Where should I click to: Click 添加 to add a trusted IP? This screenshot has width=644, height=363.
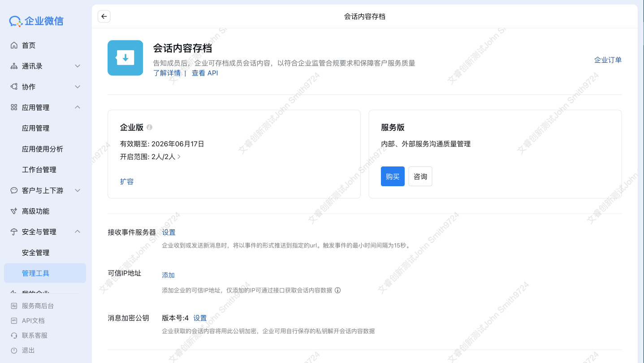click(x=168, y=275)
